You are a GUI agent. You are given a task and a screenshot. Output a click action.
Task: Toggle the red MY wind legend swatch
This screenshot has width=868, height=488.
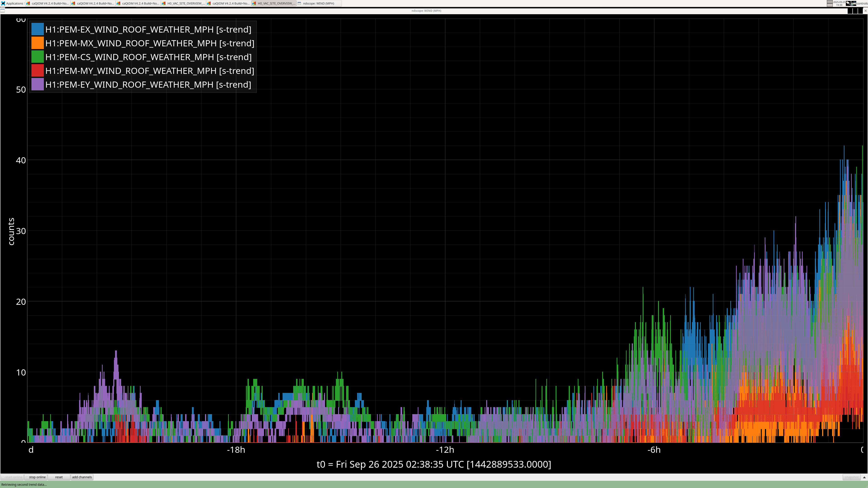coord(37,71)
